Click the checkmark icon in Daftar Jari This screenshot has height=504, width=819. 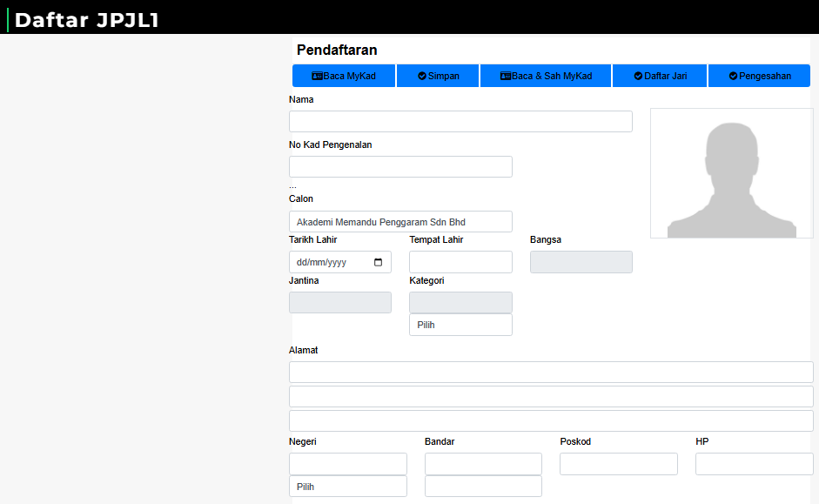click(638, 77)
